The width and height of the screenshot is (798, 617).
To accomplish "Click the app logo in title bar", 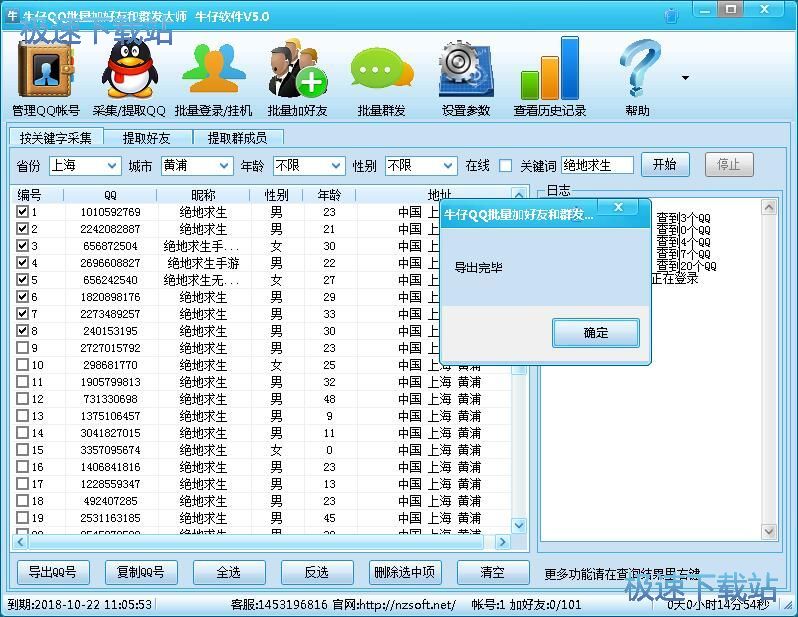I will [12, 15].
